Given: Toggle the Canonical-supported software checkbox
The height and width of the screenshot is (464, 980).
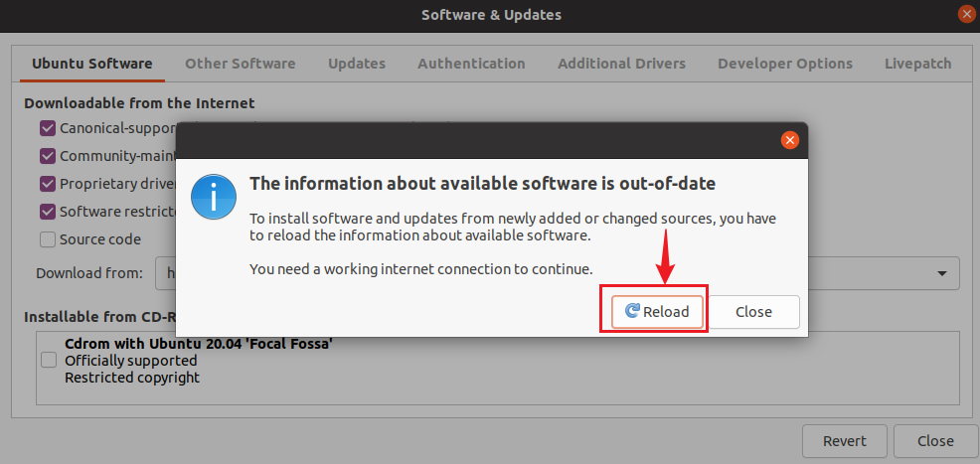Looking at the screenshot, I should [x=48, y=128].
